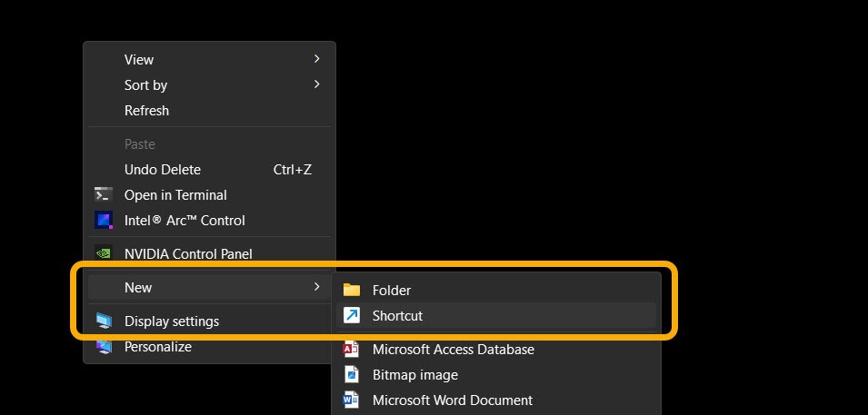868x415 pixels.
Task: Create a new Microsoft Word Document
Action: click(x=452, y=400)
